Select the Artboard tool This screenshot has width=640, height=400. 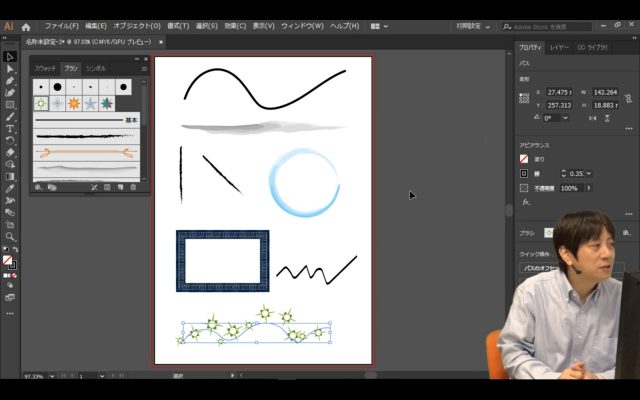[x=10, y=224]
